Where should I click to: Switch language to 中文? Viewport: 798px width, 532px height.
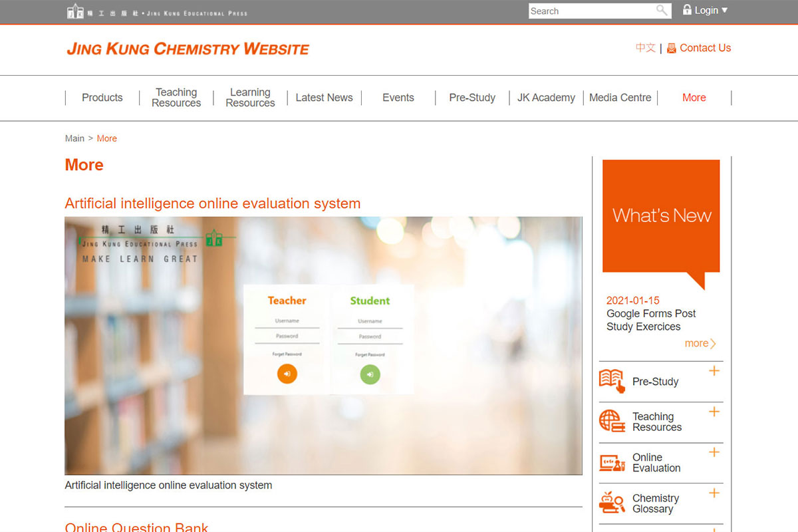[645, 48]
